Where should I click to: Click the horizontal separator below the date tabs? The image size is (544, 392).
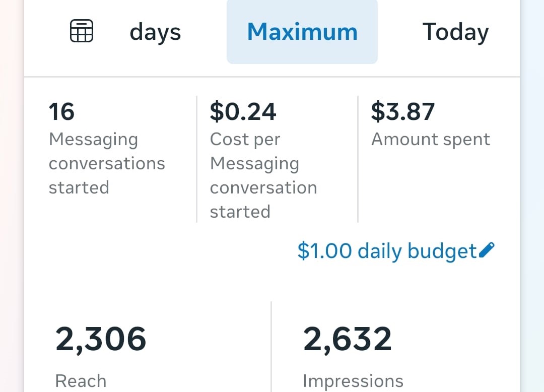coord(272,77)
